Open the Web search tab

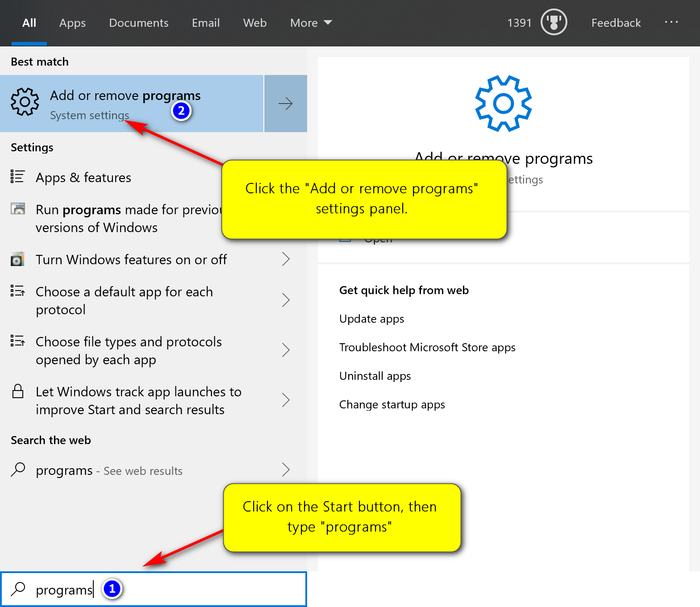[255, 23]
